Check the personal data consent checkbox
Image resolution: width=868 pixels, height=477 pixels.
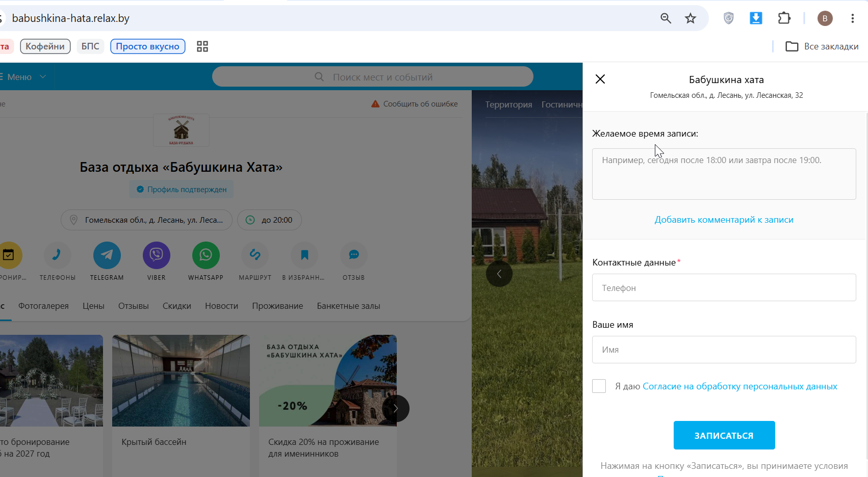(x=599, y=386)
